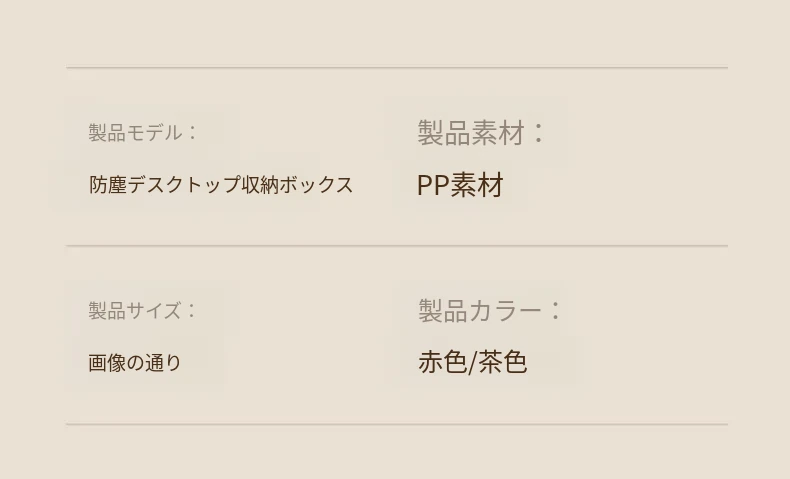Image resolution: width=790 pixels, height=479 pixels.
Task: Click the colon after 製品カラー
Action: pyautogui.click(x=556, y=311)
